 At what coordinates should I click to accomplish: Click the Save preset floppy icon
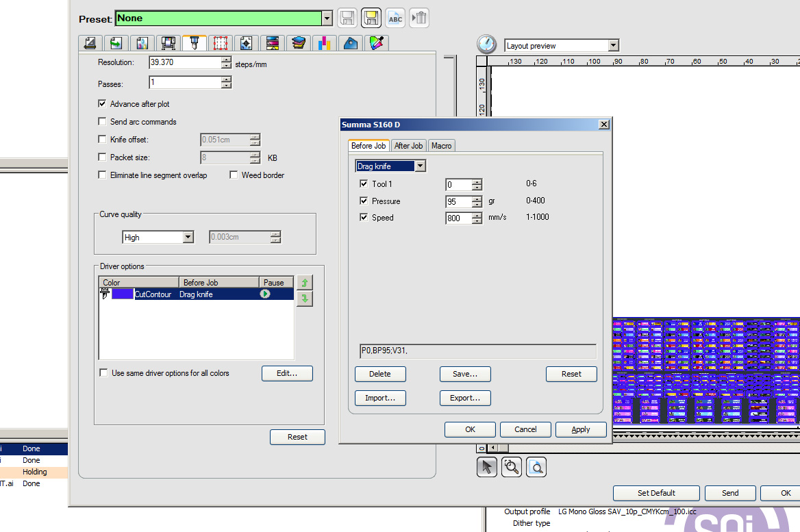[x=347, y=18]
